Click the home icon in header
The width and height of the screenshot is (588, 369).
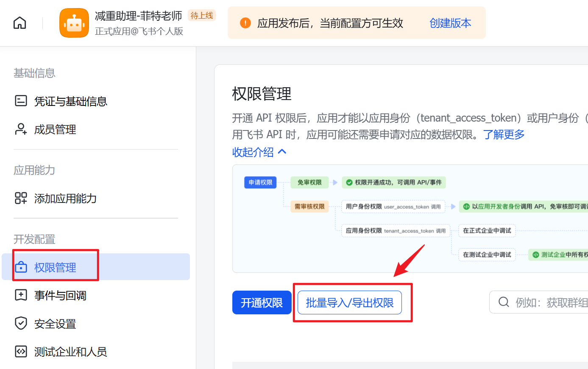tap(20, 23)
